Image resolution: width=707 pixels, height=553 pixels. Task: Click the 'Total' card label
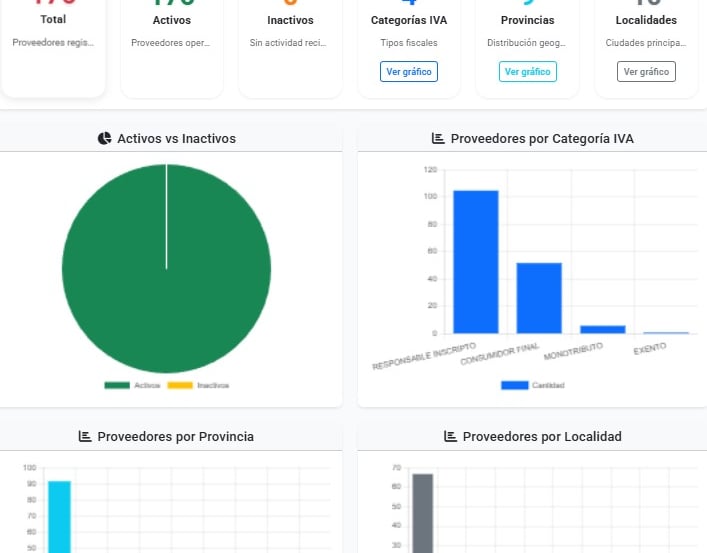53,19
